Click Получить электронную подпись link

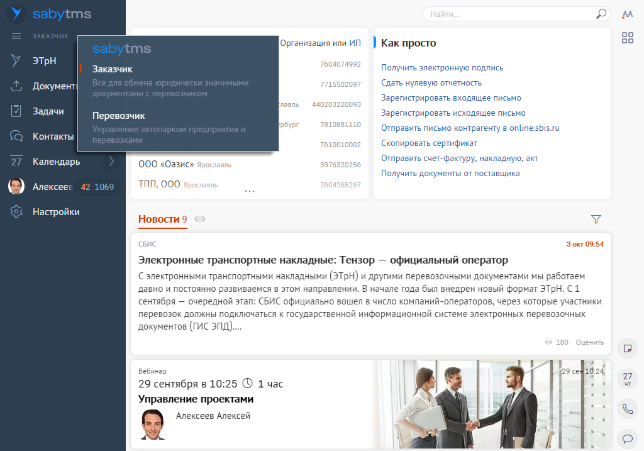point(442,68)
